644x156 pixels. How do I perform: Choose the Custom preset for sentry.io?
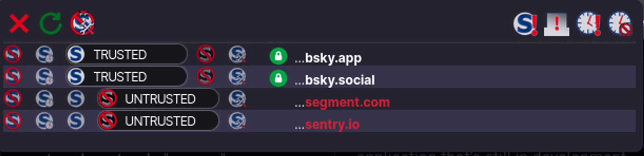click(237, 121)
